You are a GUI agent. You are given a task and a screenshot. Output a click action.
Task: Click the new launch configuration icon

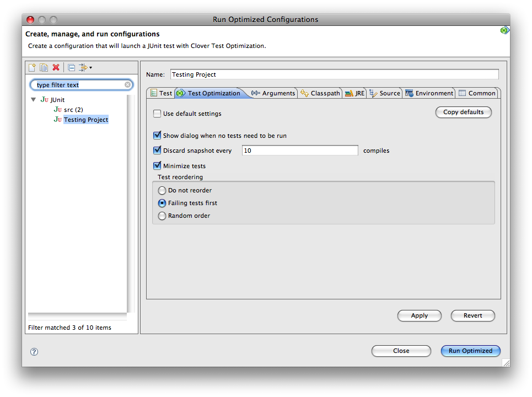tap(33, 67)
